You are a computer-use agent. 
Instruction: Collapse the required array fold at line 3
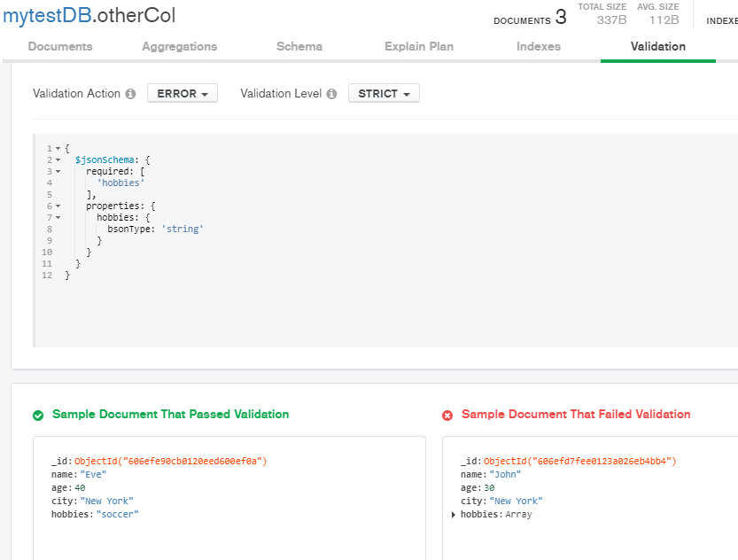58,172
